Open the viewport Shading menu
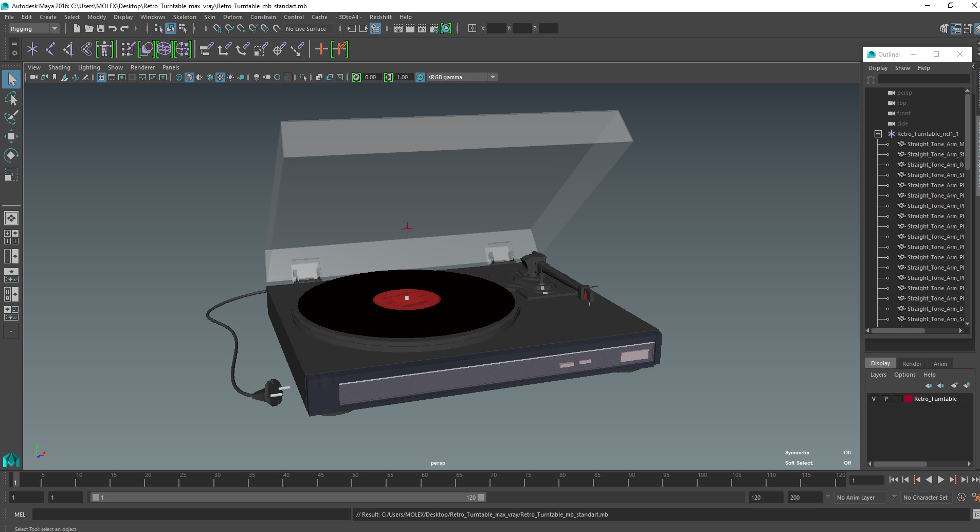 click(x=59, y=67)
